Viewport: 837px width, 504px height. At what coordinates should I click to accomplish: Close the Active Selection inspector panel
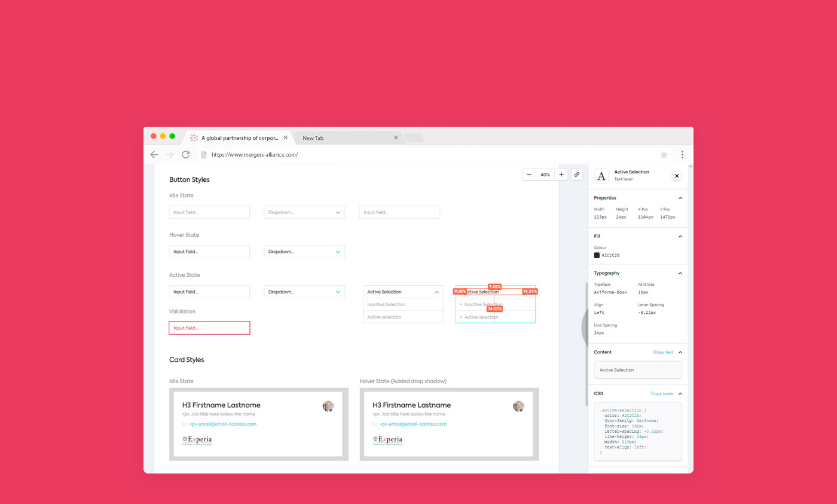[x=676, y=176]
